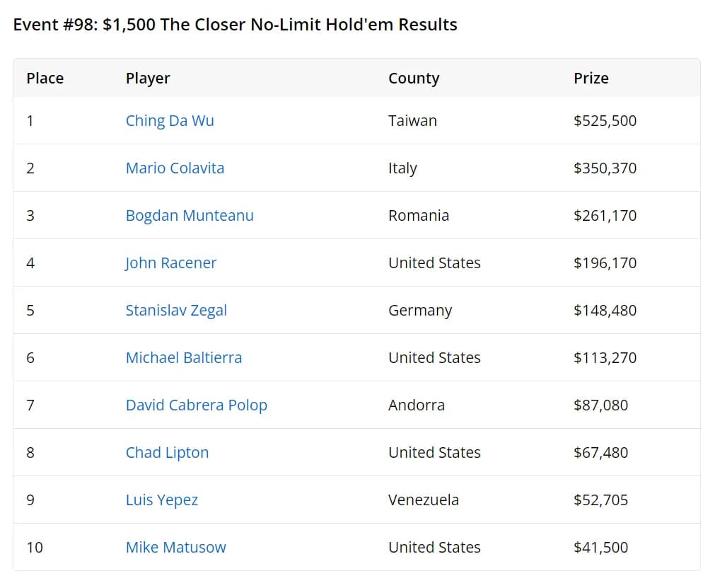Open Luis Yepez's profile link
The width and height of the screenshot is (715, 588).
(162, 500)
